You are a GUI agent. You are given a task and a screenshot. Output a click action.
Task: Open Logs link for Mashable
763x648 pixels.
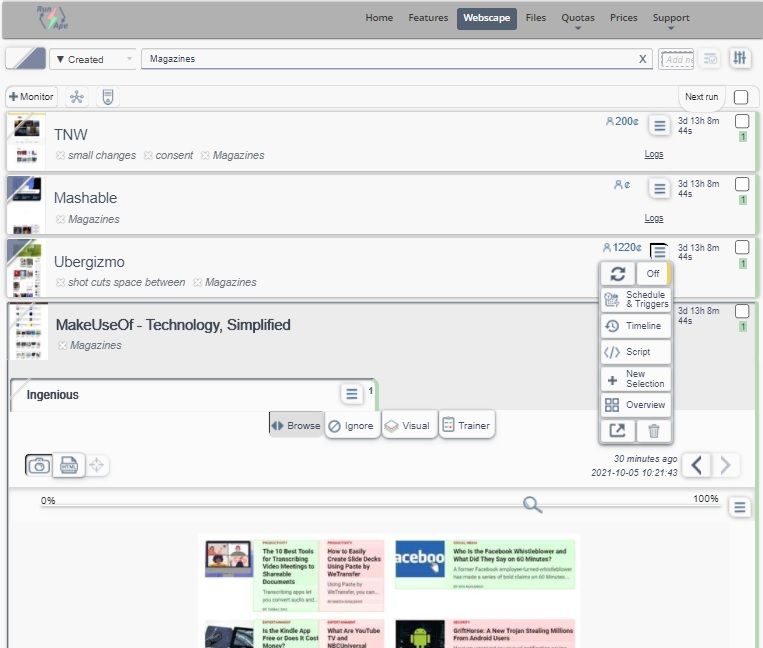(x=654, y=218)
